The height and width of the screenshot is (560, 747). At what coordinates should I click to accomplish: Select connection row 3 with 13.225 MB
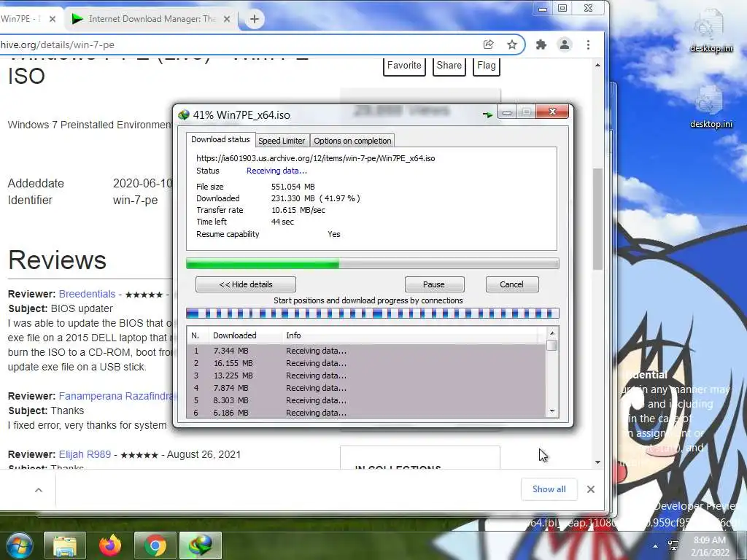point(366,376)
